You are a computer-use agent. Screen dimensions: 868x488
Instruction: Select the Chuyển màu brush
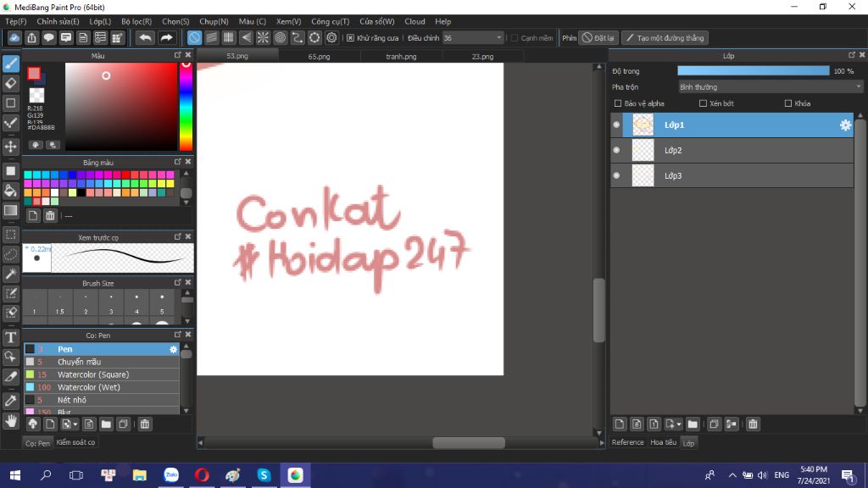tap(102, 362)
